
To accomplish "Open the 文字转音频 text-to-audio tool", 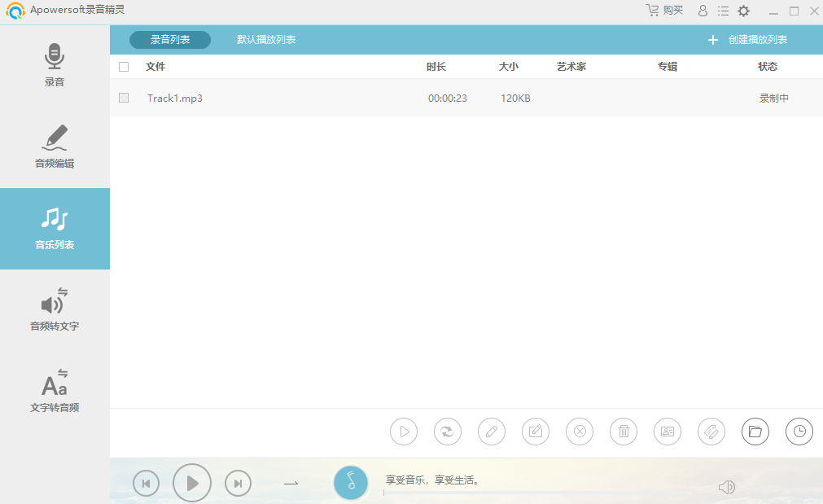I will [55, 392].
